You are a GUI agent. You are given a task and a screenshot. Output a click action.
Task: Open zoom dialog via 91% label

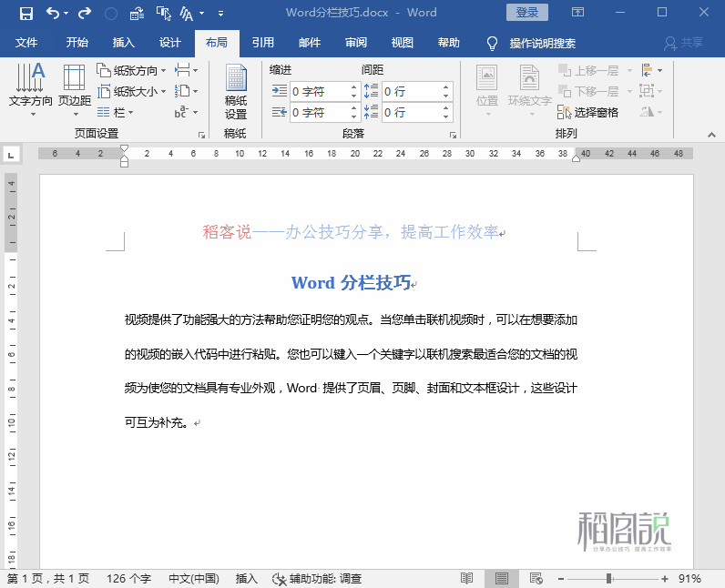[x=689, y=579]
